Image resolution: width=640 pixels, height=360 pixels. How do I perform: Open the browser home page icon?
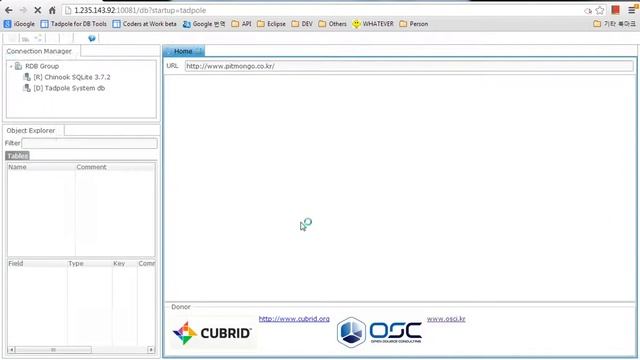pos(52,10)
